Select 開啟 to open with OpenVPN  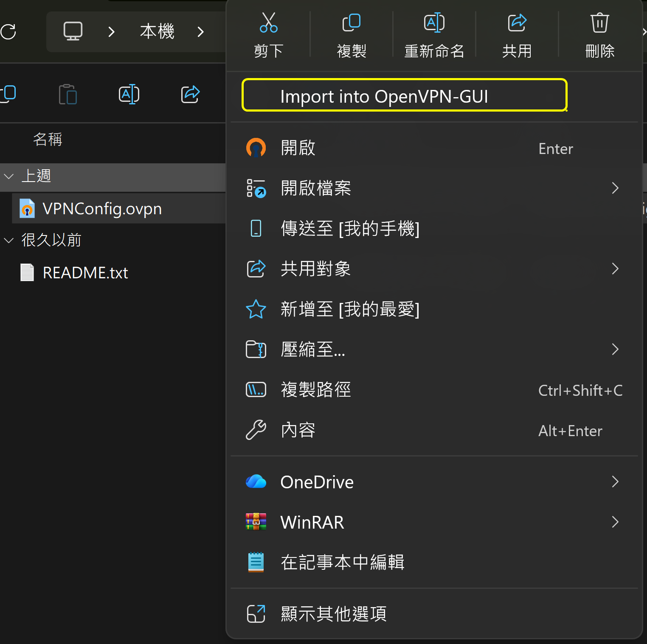[434, 148]
